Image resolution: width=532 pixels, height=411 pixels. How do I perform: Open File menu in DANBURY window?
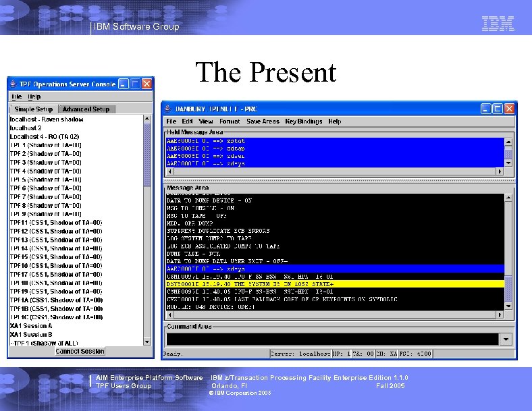pos(171,121)
